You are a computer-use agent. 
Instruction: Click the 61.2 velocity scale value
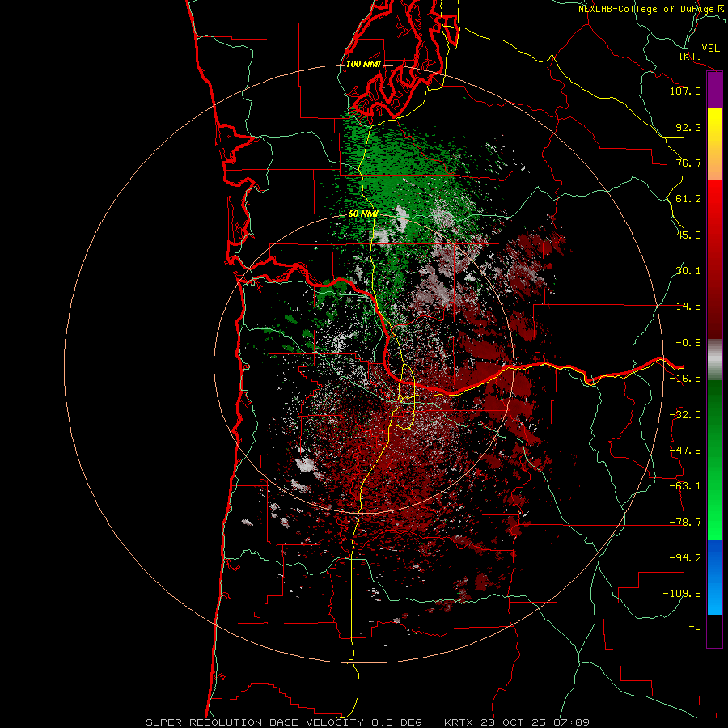pos(688,199)
